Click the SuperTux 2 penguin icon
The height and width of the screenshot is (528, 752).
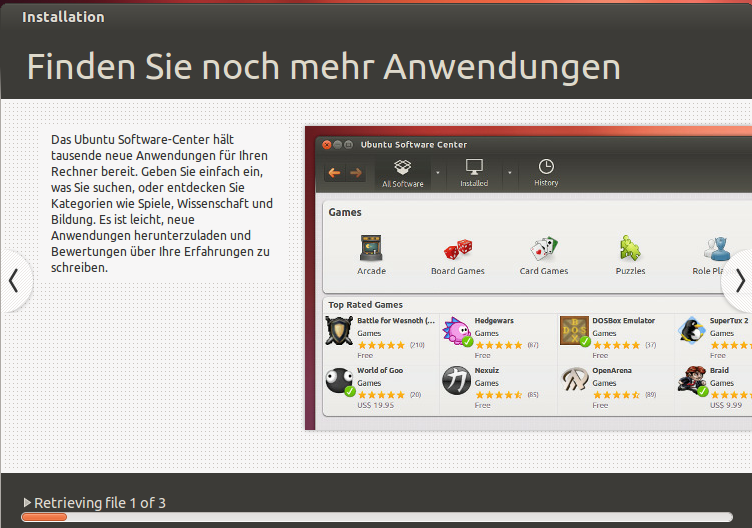point(691,330)
